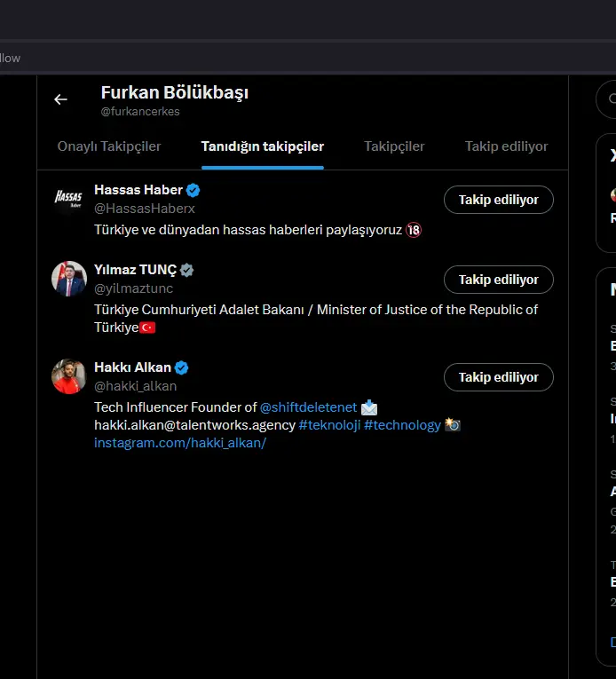616x679 pixels.
Task: Open the Yılmaz TUNÇ display name
Action: tap(136, 270)
